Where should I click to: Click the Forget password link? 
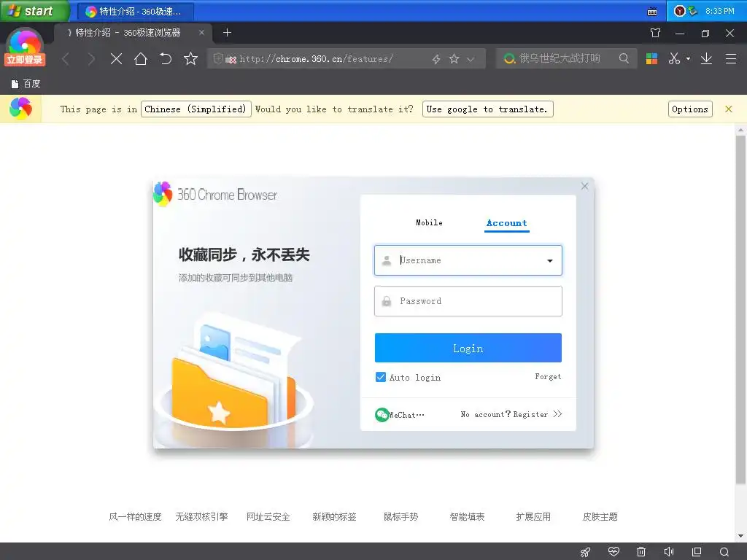click(548, 377)
